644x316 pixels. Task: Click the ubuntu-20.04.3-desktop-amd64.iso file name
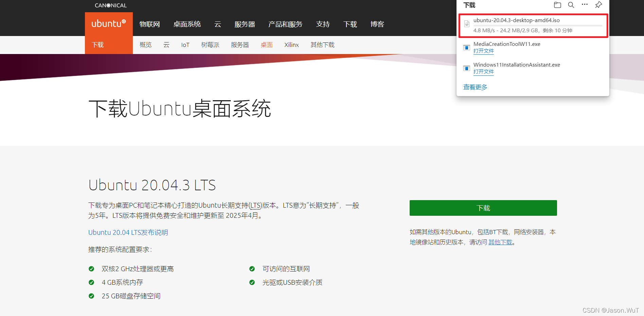point(517,20)
